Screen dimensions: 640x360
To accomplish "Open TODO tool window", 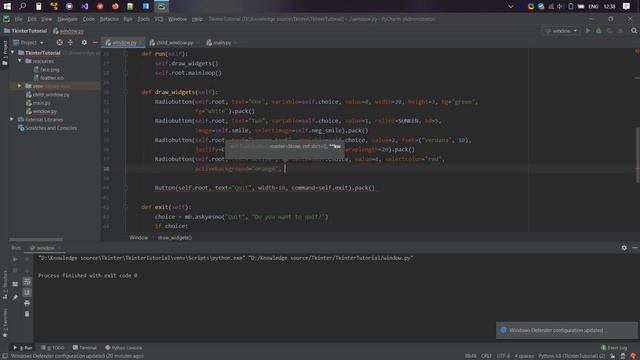I will tap(53, 348).
